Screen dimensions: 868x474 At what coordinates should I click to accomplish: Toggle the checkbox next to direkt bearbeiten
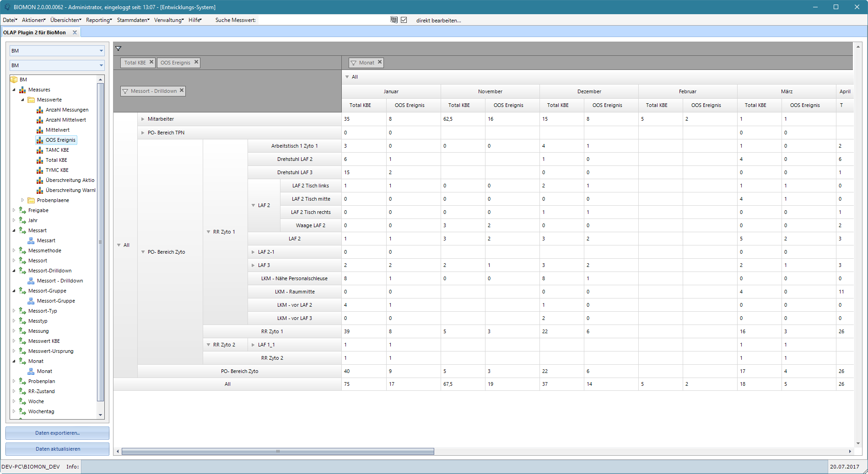pyautogui.click(x=404, y=20)
